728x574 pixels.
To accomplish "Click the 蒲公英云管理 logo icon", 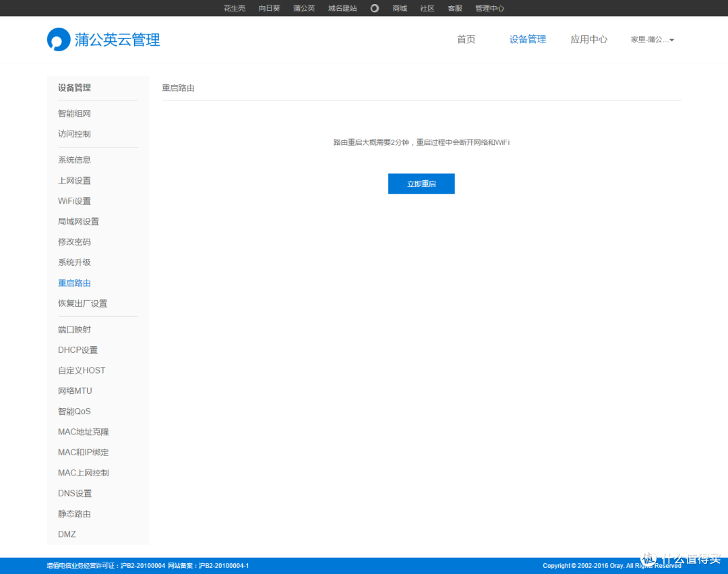I will [59, 40].
